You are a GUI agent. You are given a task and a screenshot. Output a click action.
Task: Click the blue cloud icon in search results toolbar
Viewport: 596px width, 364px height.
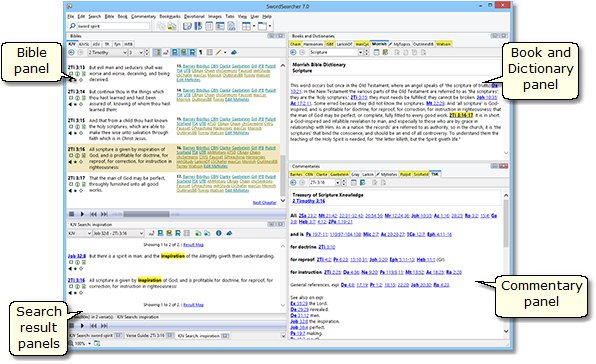pos(229,233)
